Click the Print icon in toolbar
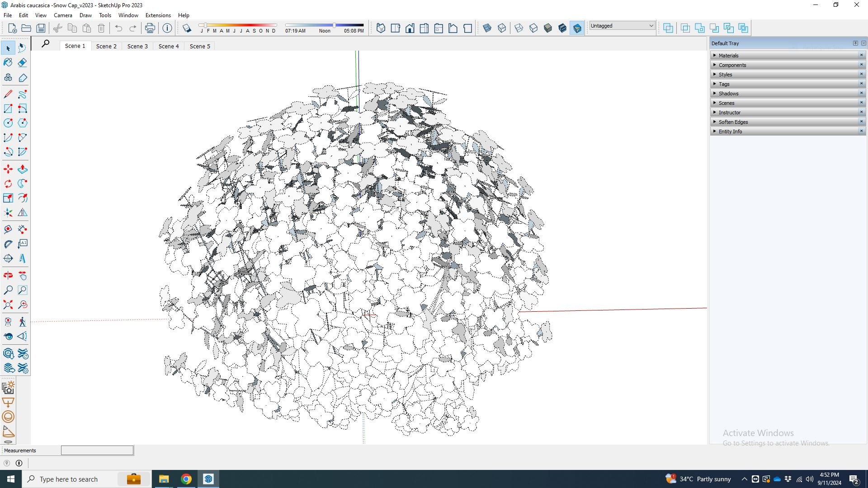The width and height of the screenshot is (868, 488). tap(150, 28)
